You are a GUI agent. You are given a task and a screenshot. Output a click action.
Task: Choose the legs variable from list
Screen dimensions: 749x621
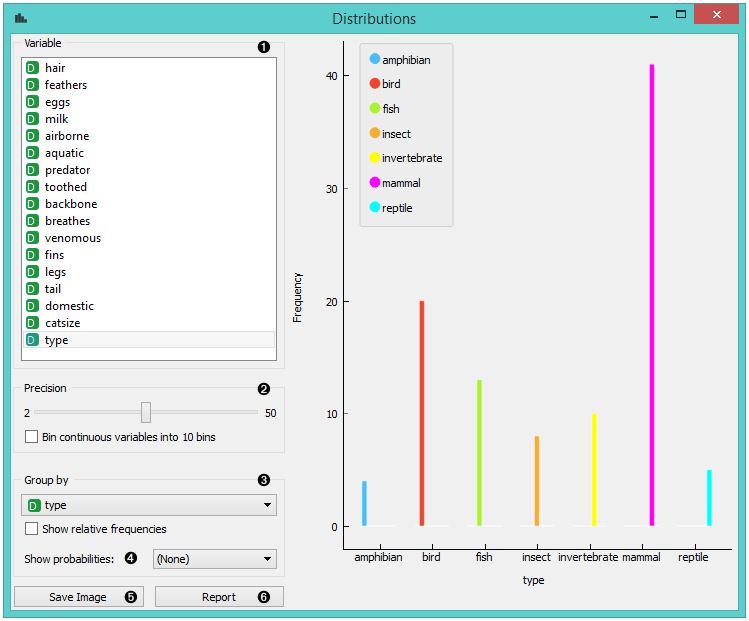point(56,272)
